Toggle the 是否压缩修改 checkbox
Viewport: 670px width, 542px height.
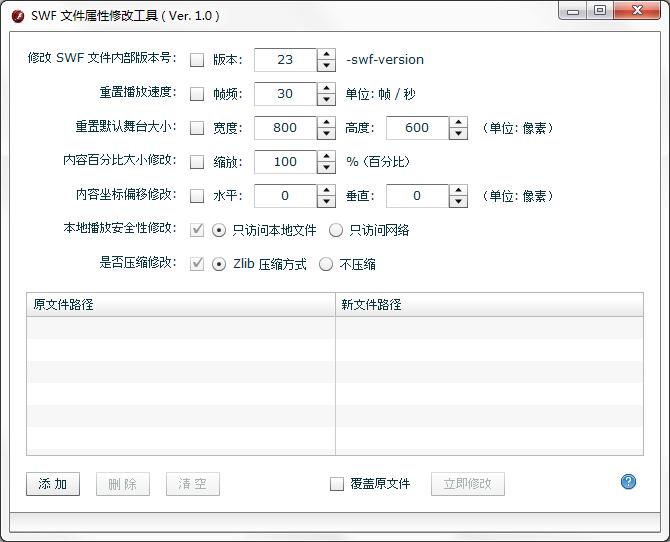coord(197,264)
